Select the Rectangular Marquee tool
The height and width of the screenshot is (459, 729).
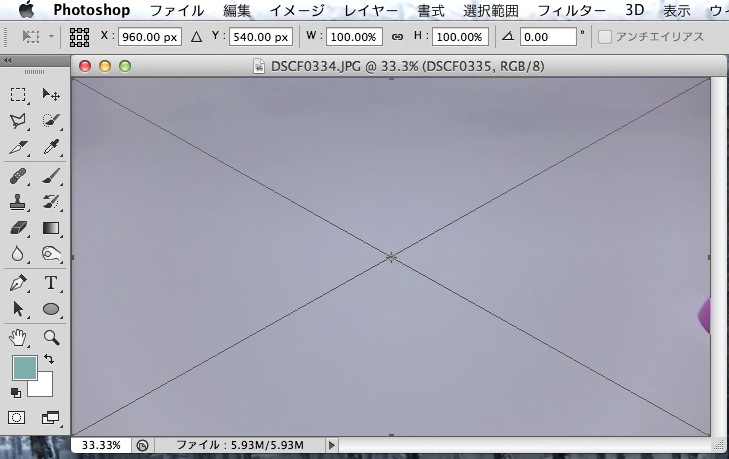[x=18, y=94]
